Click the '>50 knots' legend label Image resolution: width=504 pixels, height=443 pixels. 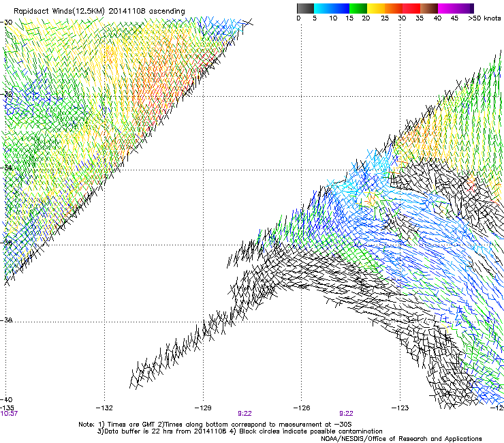tap(484, 18)
